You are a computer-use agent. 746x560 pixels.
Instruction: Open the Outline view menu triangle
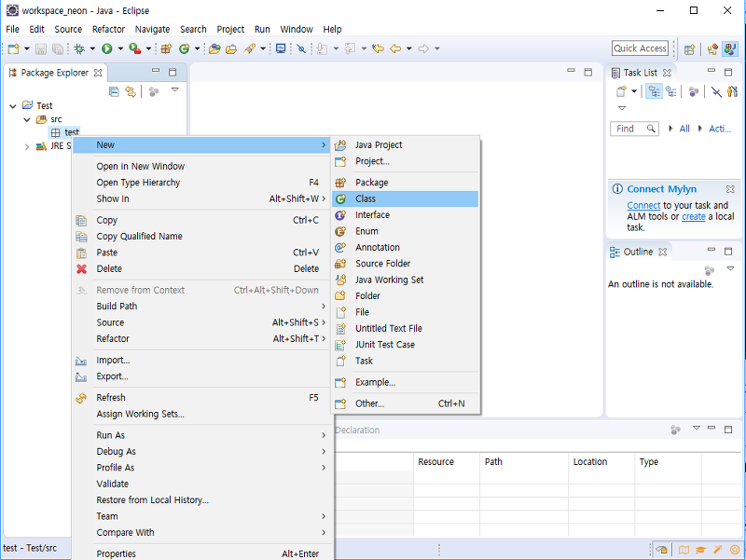coord(730,268)
